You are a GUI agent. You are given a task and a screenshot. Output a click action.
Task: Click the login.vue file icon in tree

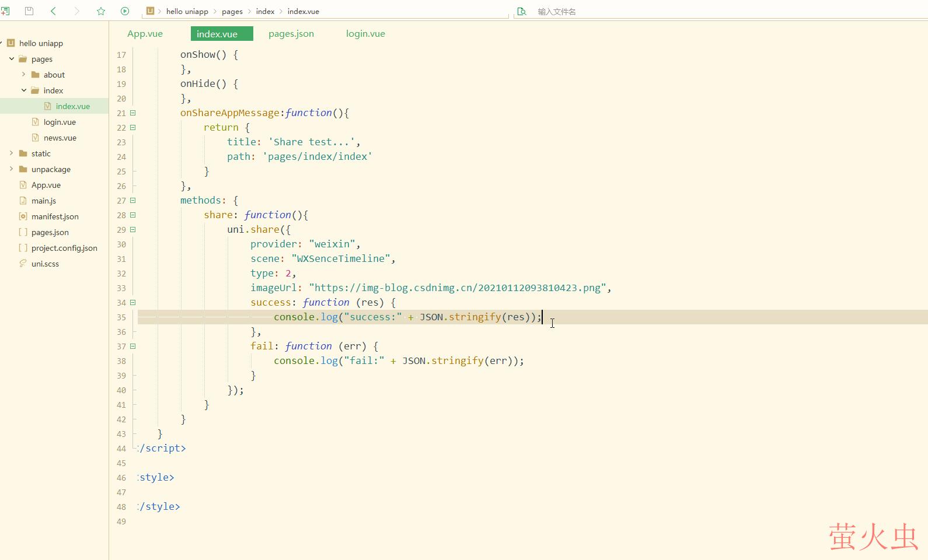click(x=36, y=122)
